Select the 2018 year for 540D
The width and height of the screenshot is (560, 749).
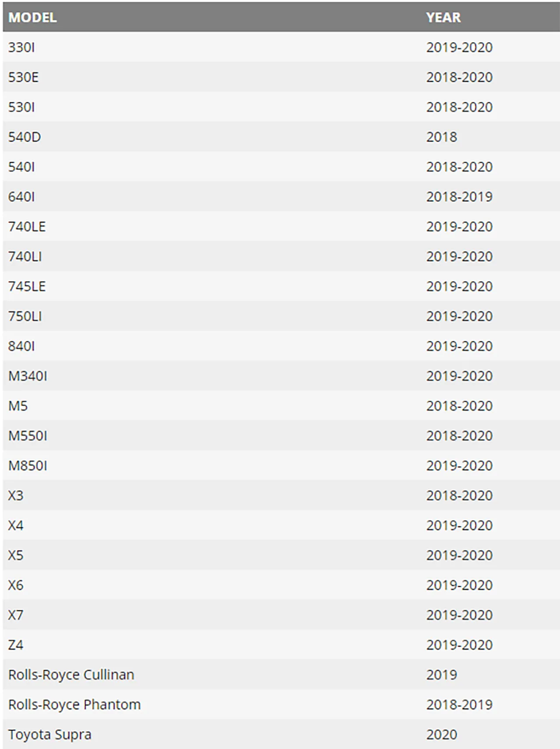point(441,137)
